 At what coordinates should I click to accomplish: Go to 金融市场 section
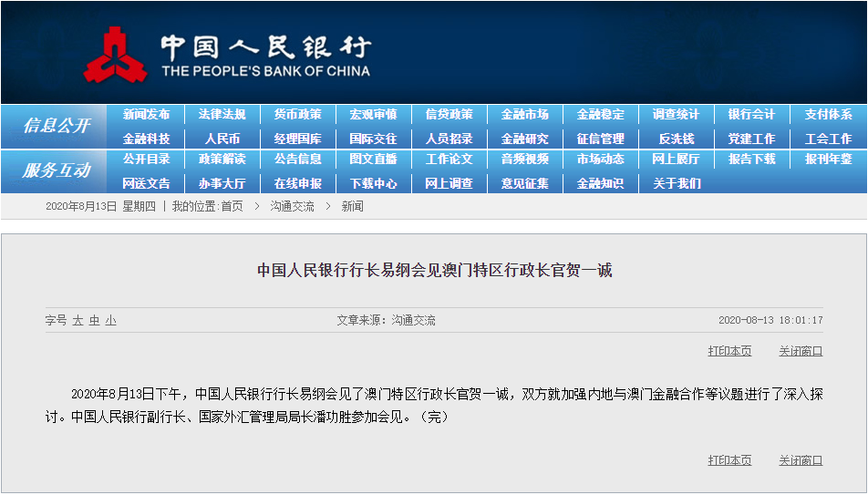coord(524,115)
